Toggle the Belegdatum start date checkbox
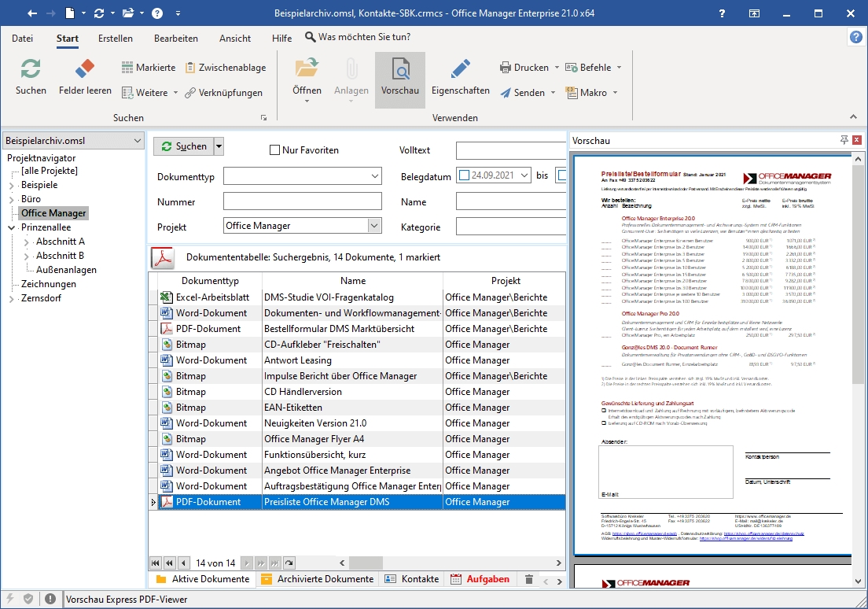 click(464, 175)
